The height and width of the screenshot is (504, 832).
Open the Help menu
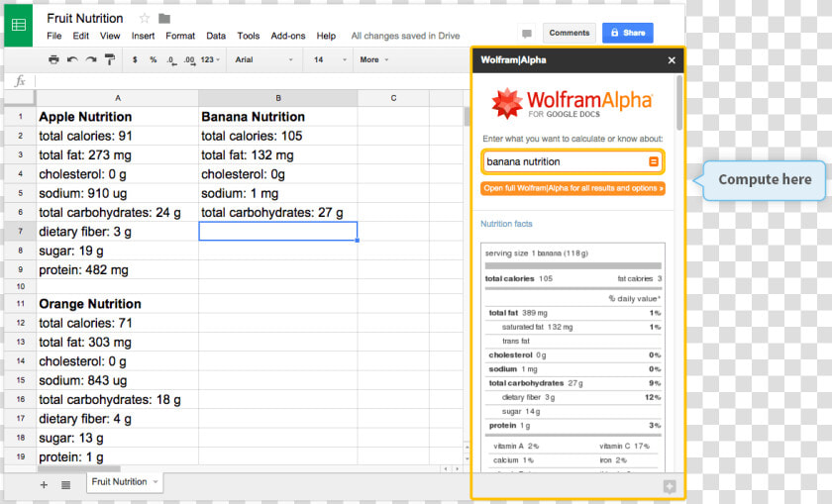[x=326, y=36]
